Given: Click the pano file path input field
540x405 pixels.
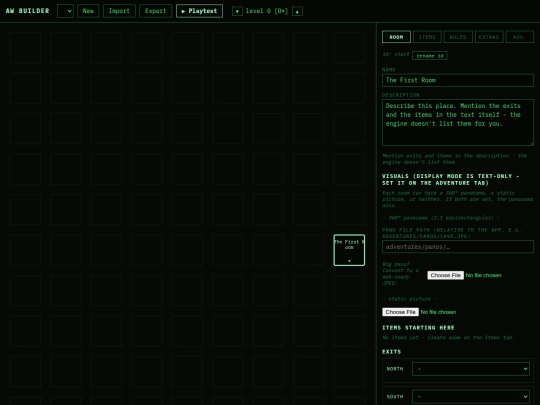Looking at the screenshot, I should [458, 247].
